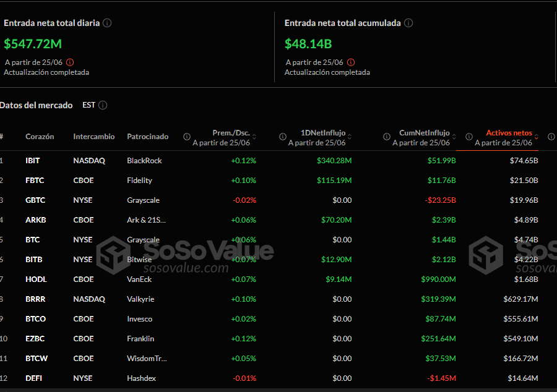This screenshot has height=392, width=557.
Task: Click the Patrocinado column header
Action: [148, 137]
